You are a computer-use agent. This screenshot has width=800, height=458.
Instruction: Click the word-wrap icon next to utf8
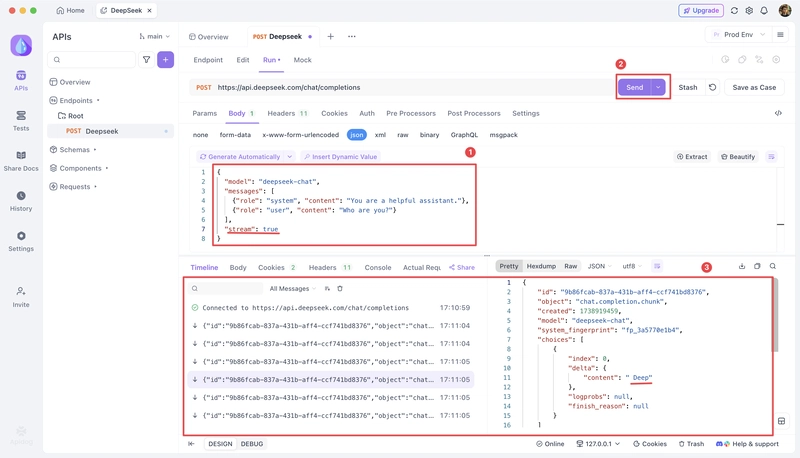[x=657, y=266]
